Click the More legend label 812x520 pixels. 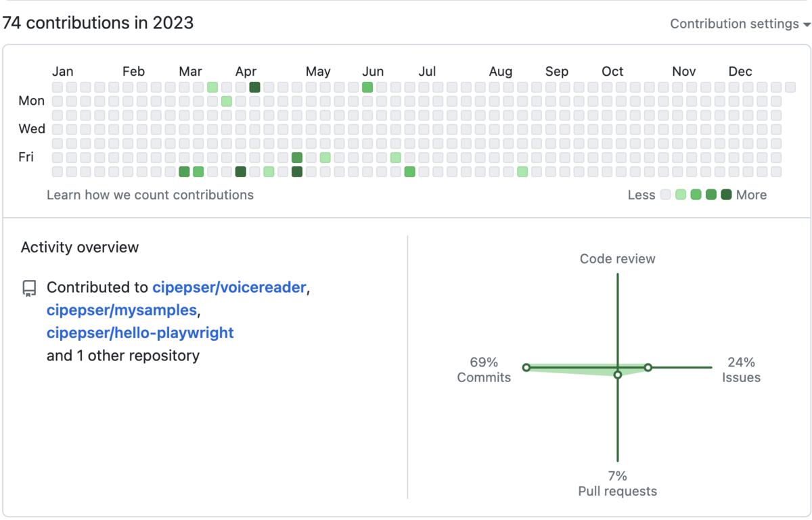[x=751, y=195]
